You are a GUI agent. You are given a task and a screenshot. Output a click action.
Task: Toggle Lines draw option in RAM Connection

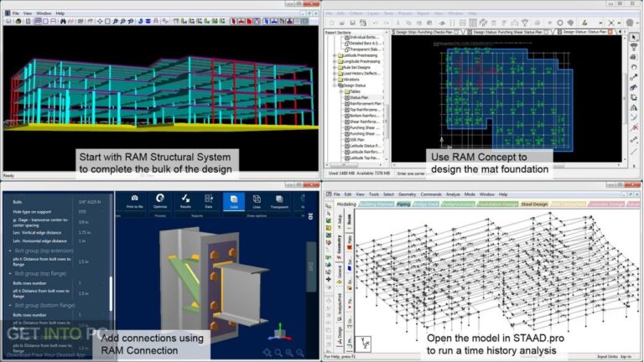point(257,201)
